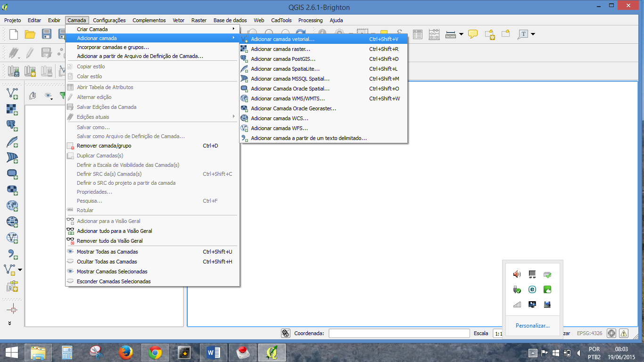Open a project with the yellow folder icon
The height and width of the screenshot is (362, 644).
click(30, 34)
